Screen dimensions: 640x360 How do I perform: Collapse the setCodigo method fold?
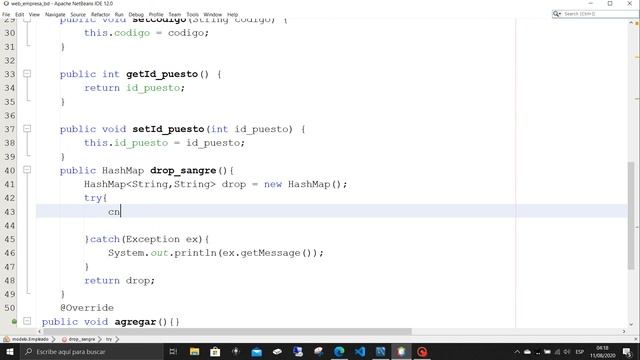click(27, 19)
